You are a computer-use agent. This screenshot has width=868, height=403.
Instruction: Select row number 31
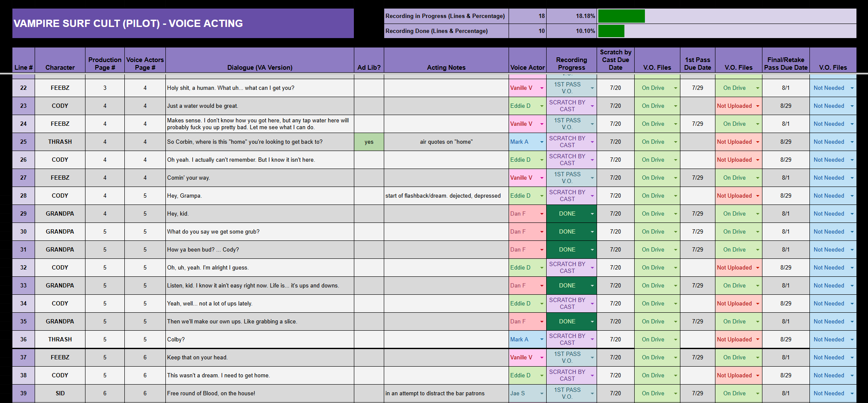[24, 250]
